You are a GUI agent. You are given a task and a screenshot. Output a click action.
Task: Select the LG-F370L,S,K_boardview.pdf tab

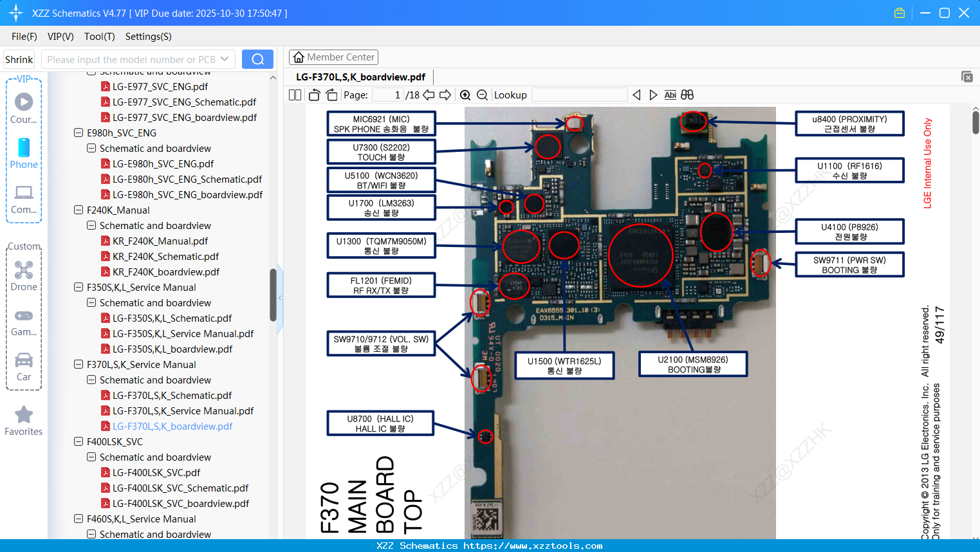pyautogui.click(x=360, y=77)
